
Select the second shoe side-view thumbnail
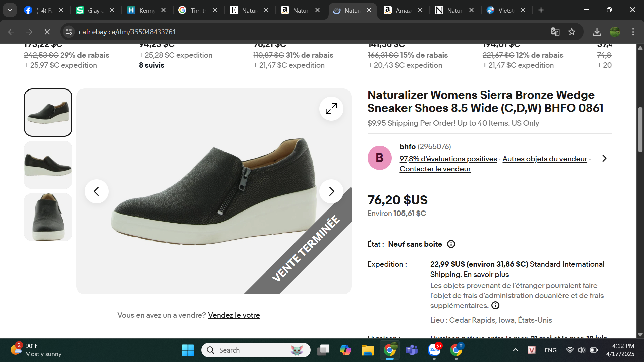point(48,165)
